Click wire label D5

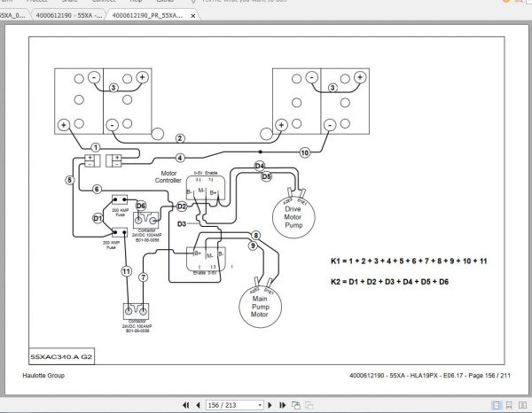click(x=266, y=176)
